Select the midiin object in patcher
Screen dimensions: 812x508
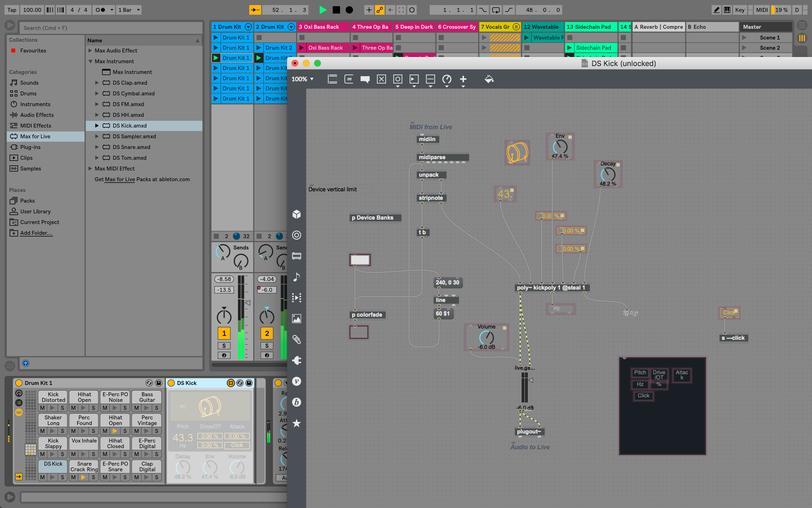coord(428,139)
